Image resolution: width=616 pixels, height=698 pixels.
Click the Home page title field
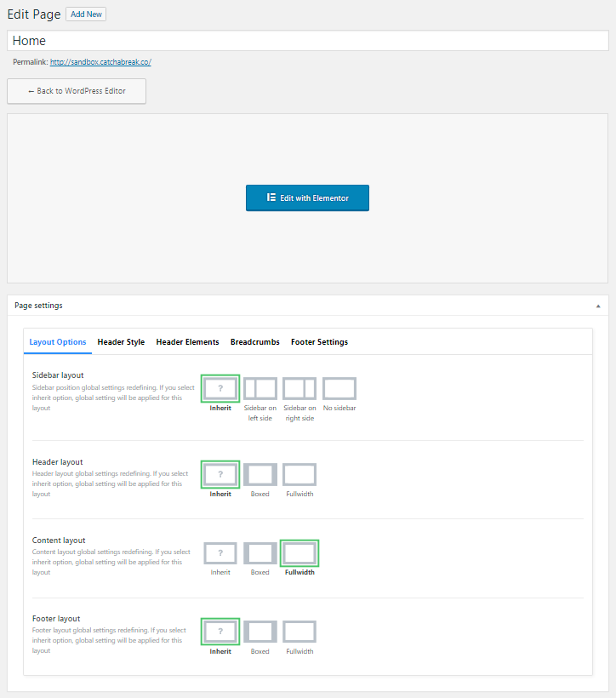coord(307,41)
